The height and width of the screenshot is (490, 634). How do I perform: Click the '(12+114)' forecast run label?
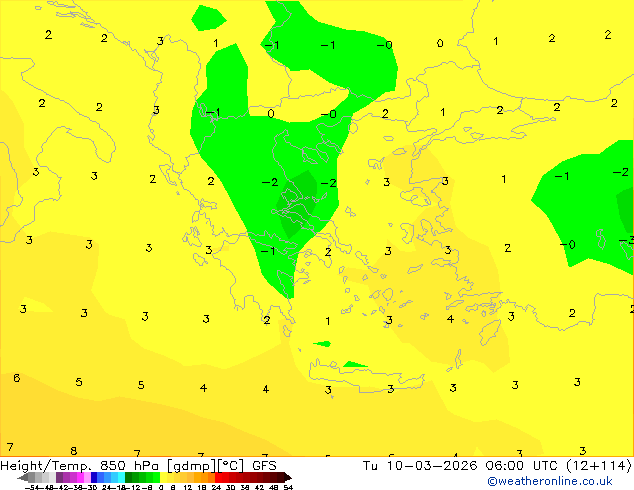point(598,465)
